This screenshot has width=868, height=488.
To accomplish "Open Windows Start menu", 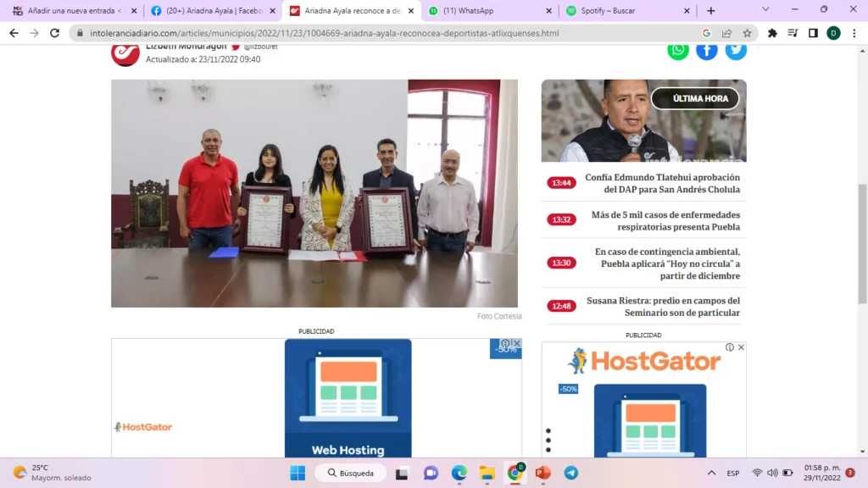I will 298,473.
